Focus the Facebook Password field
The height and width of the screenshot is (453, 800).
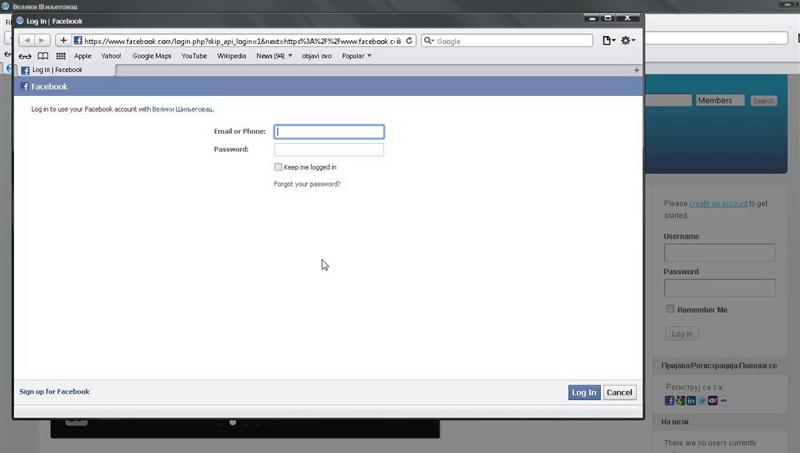[x=329, y=149]
